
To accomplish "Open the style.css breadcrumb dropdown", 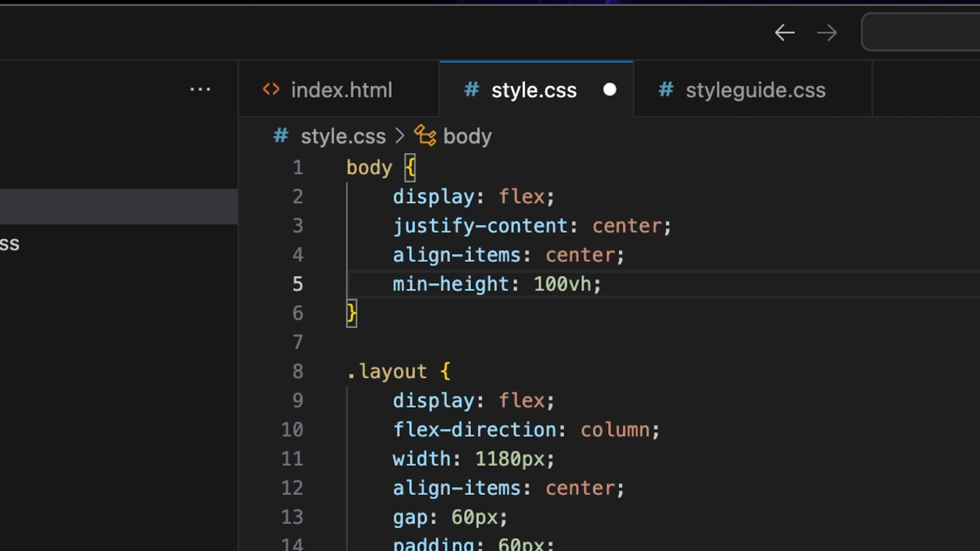I will [x=343, y=136].
